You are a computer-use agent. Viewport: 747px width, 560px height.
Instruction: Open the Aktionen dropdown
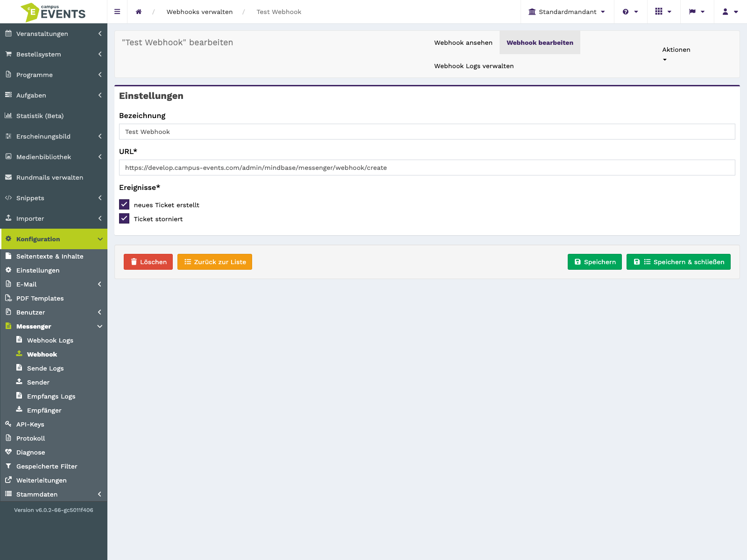click(x=676, y=54)
